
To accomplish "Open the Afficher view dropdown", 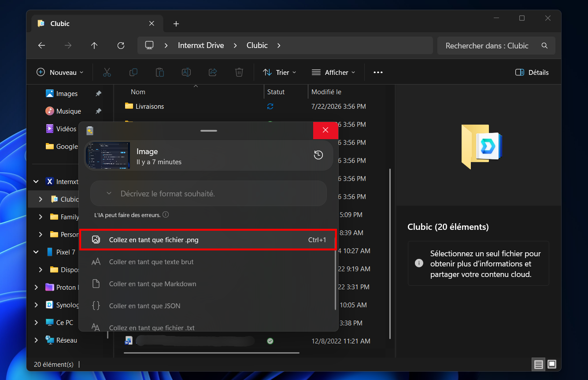I will tap(333, 72).
